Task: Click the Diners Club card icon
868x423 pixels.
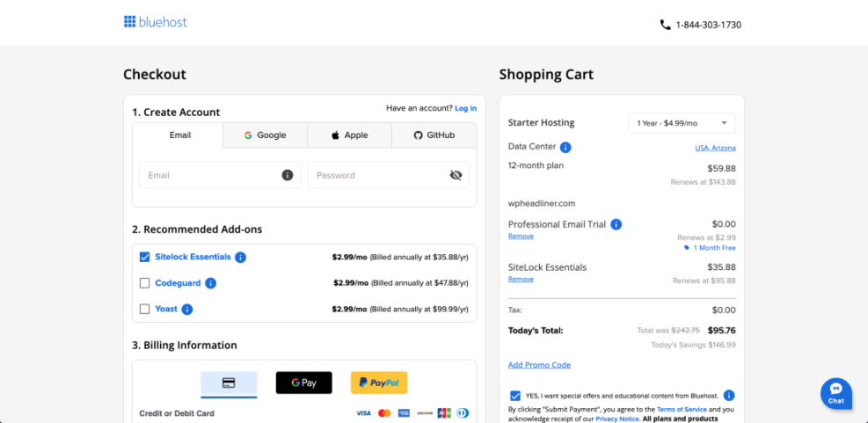Action: [463, 413]
